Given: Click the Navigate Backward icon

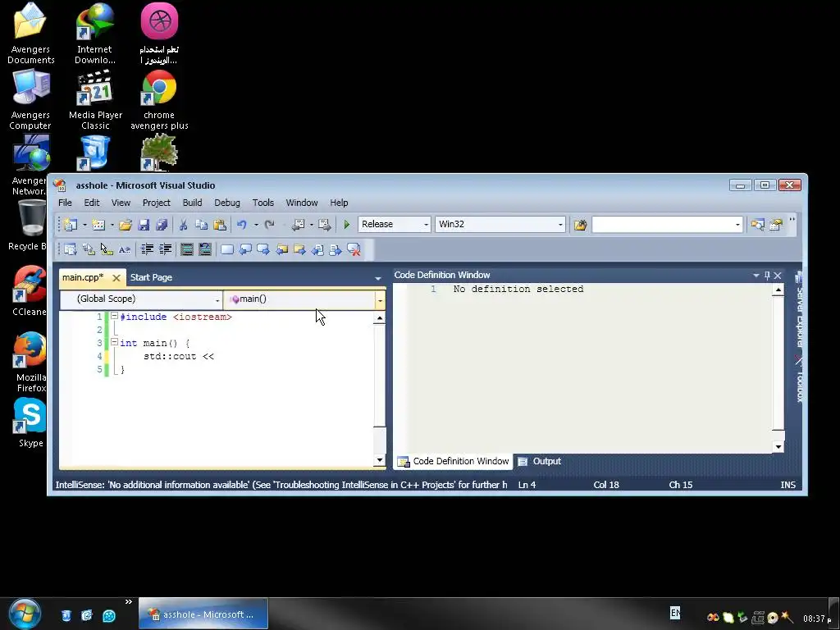Looking at the screenshot, I should point(299,225).
